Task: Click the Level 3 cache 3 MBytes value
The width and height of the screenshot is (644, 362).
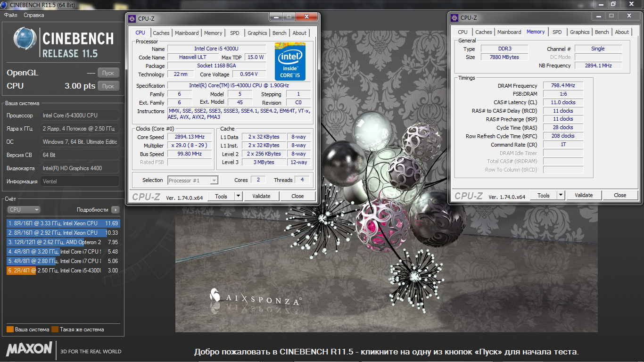Action: [265, 163]
